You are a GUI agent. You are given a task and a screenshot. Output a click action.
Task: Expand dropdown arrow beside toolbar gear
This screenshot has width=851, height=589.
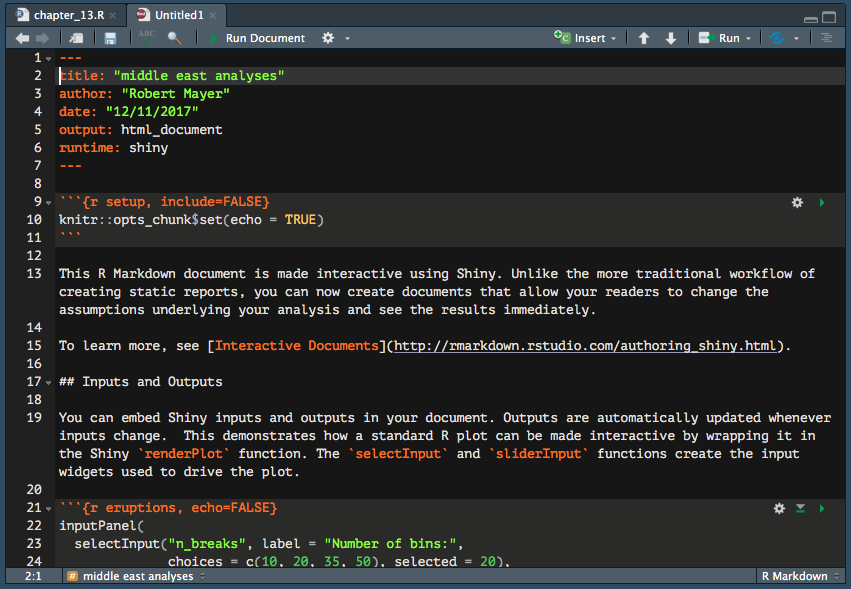click(347, 39)
